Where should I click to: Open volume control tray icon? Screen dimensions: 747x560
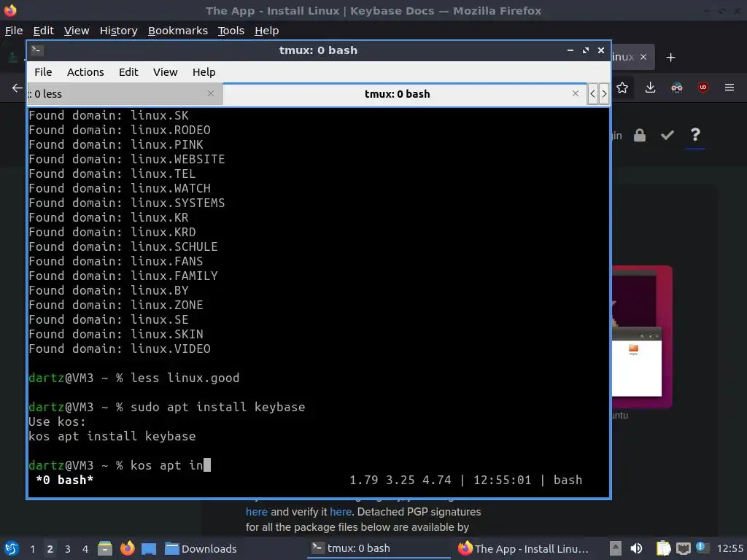pyautogui.click(x=636, y=548)
